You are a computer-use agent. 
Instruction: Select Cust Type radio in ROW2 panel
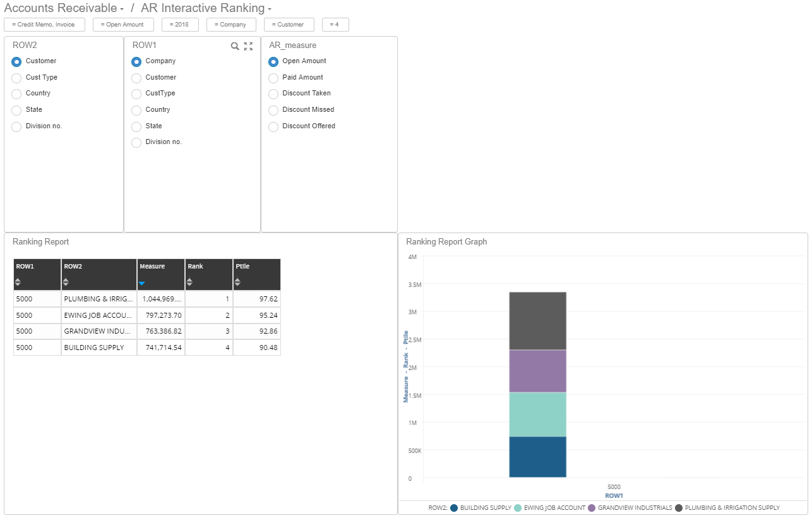(x=16, y=78)
